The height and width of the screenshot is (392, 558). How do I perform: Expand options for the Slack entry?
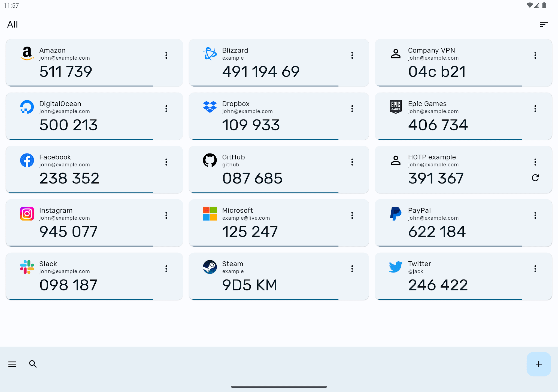[166, 269]
